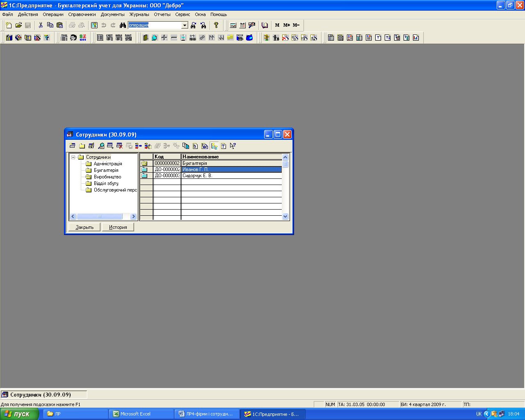
Task: Click the Код column header
Action: [167, 157]
